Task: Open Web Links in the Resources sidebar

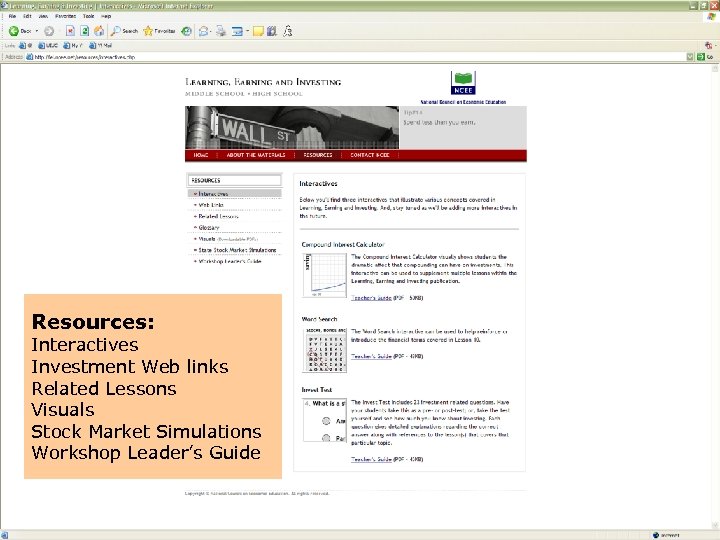Action: (x=211, y=205)
